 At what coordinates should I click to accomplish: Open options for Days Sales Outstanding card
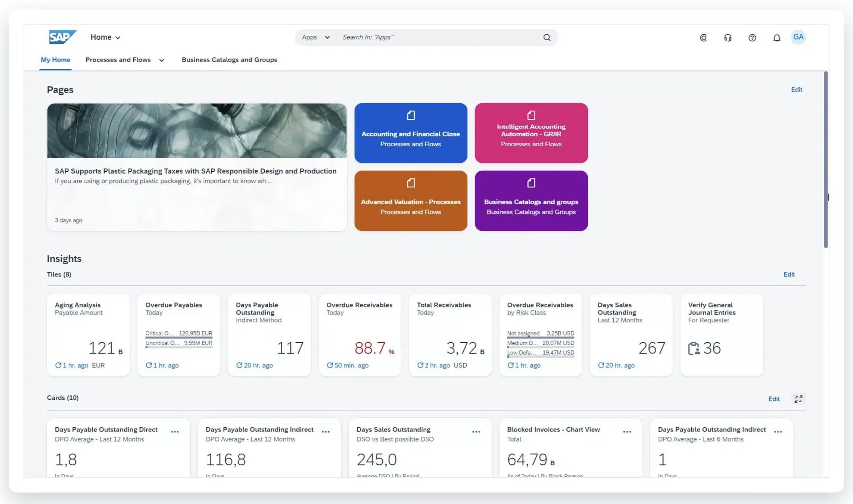[476, 432]
